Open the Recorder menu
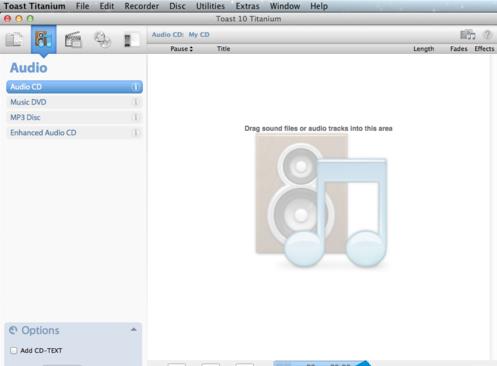 141,6
